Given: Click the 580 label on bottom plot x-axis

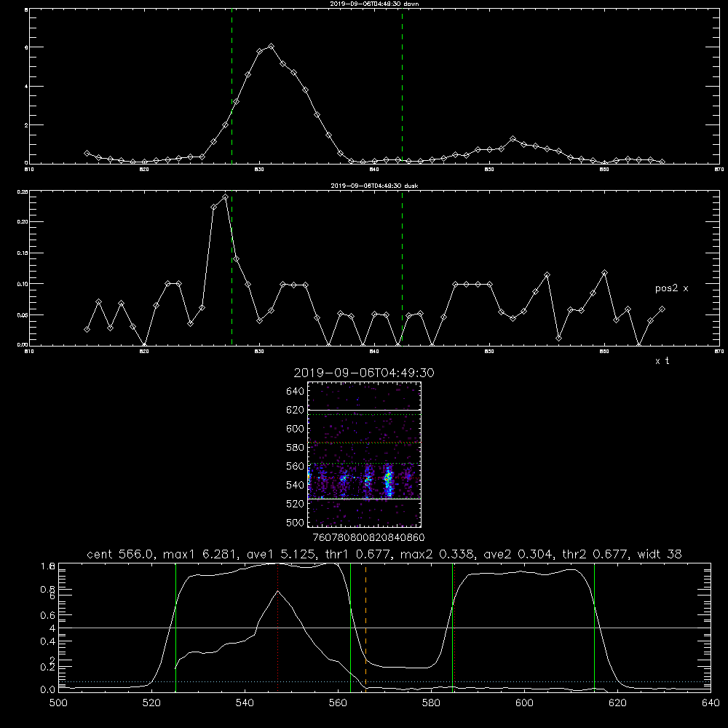Looking at the screenshot, I should pos(431,703).
